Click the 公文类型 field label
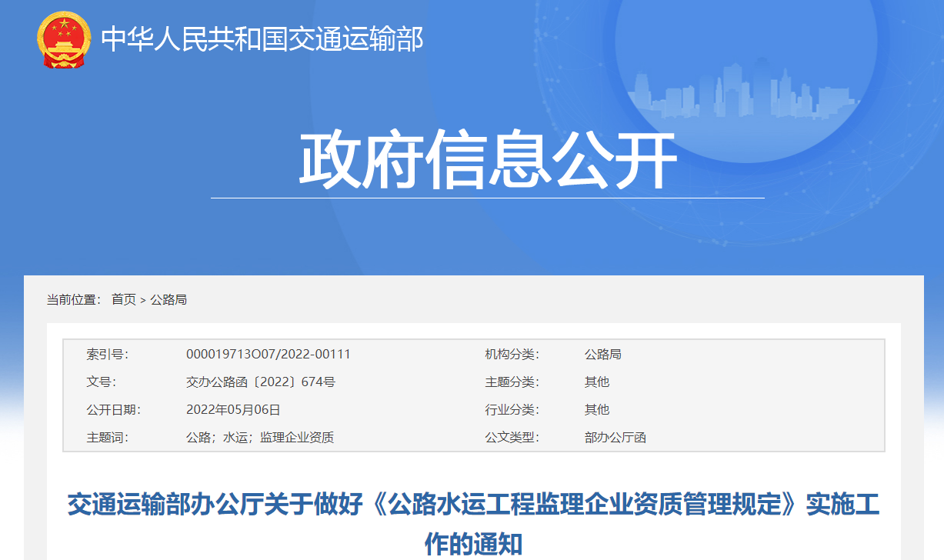This screenshot has height=560, width=944. (512, 438)
